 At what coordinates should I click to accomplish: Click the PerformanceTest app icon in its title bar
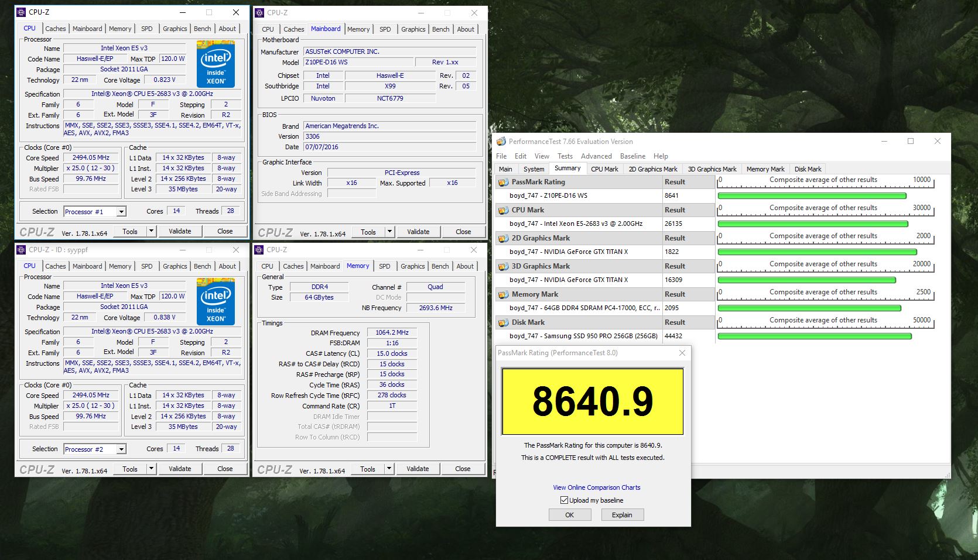click(x=501, y=142)
